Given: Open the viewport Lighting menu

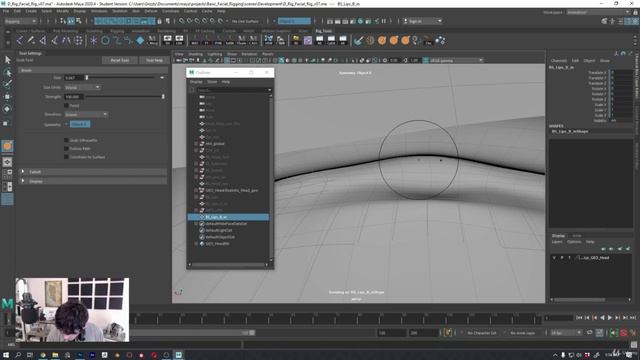Looking at the screenshot, I should tap(215, 54).
